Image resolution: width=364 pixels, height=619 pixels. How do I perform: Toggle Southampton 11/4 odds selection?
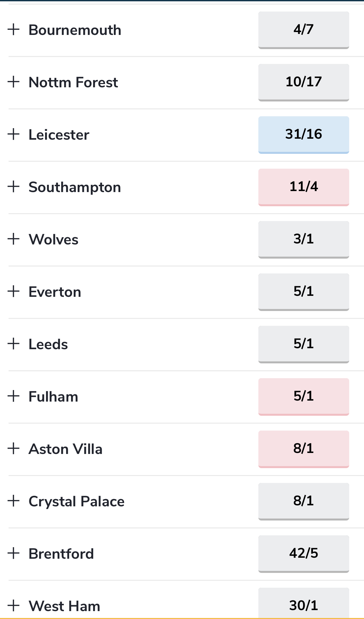coord(303,187)
